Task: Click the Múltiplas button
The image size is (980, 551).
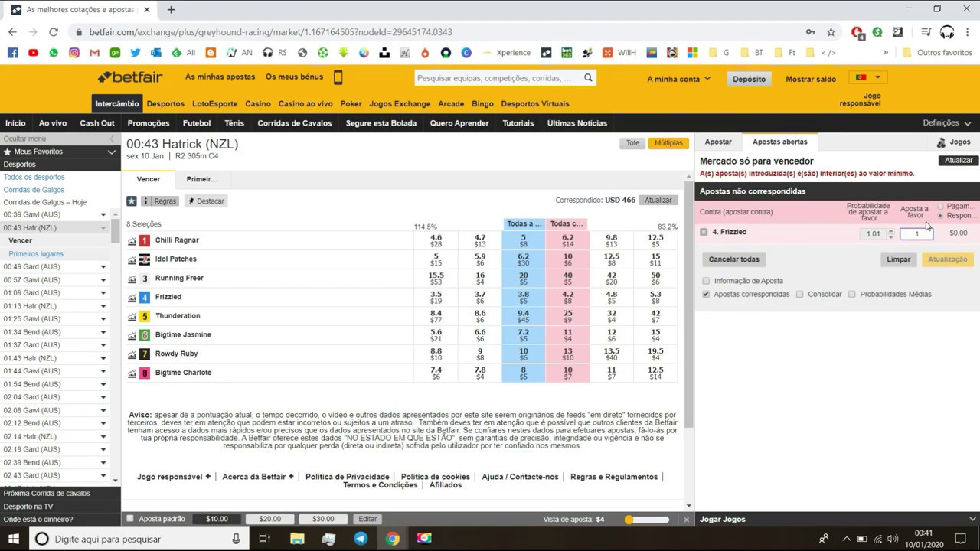Action: [x=668, y=143]
